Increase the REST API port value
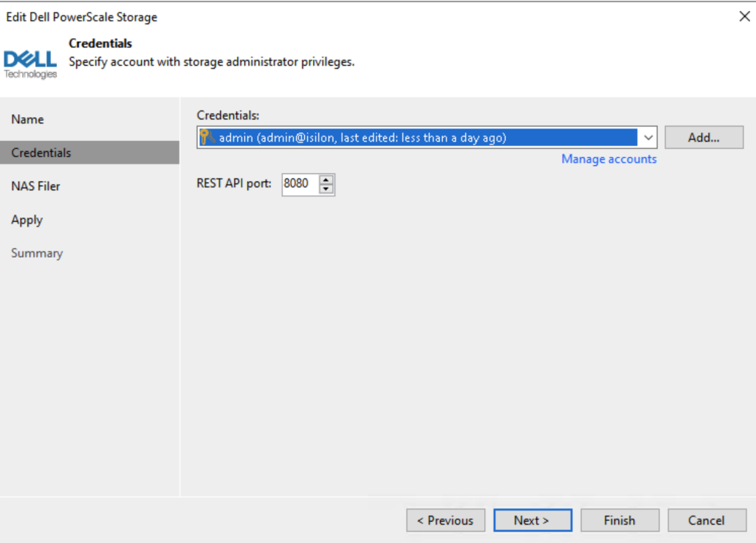 [326, 179]
